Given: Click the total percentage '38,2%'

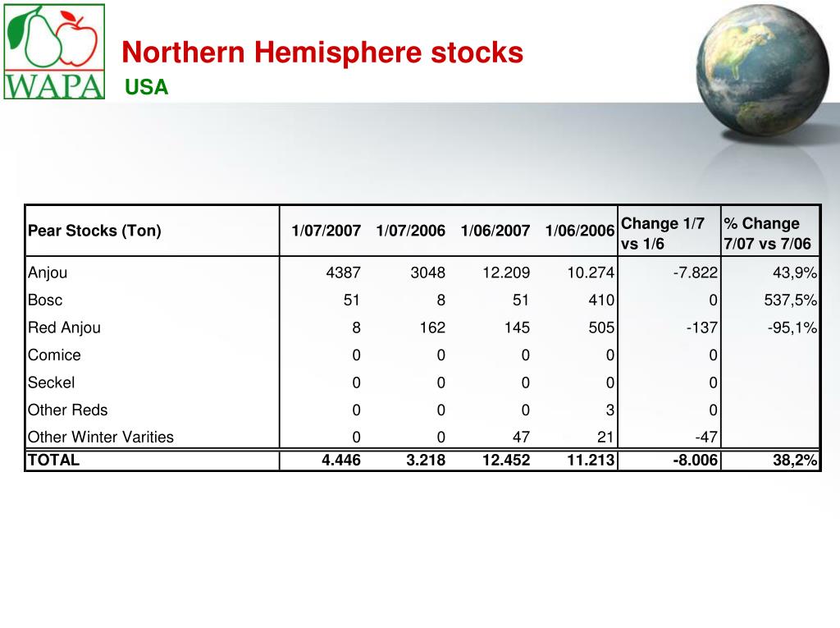Looking at the screenshot, I should click(x=795, y=461).
